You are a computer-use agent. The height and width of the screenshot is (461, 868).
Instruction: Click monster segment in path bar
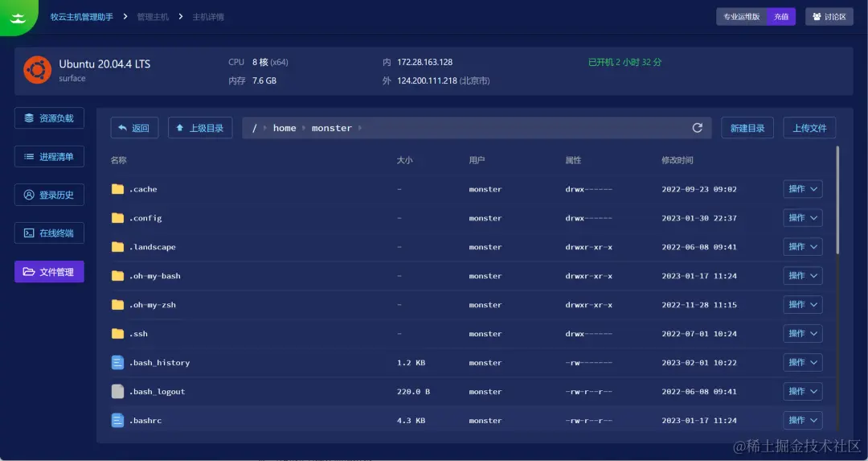[x=332, y=128]
